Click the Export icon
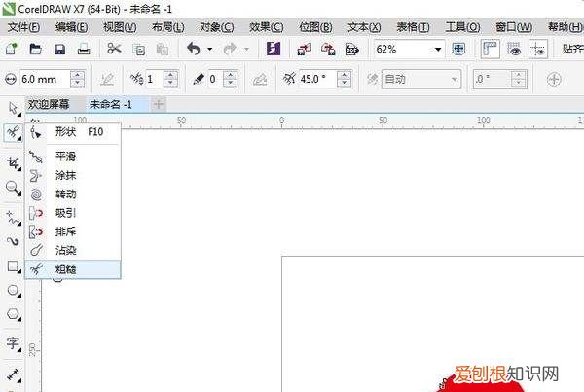 pyautogui.click(x=328, y=50)
